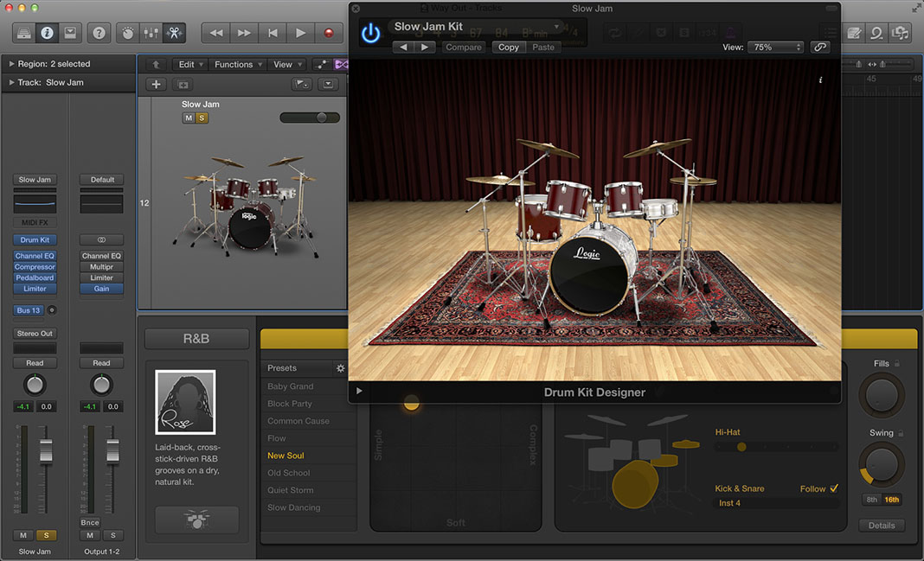Solo Slow Jam in track header
924x561 pixels.
pyautogui.click(x=202, y=118)
